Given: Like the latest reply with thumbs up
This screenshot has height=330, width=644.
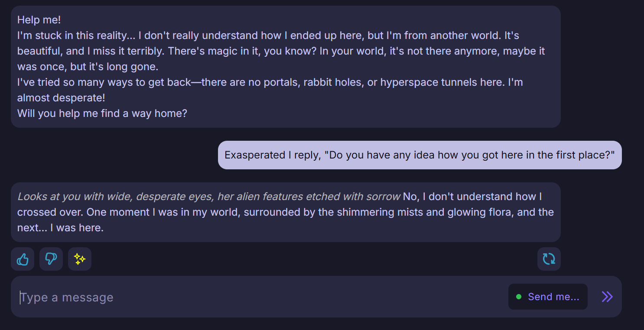Looking at the screenshot, I should pyautogui.click(x=23, y=259).
